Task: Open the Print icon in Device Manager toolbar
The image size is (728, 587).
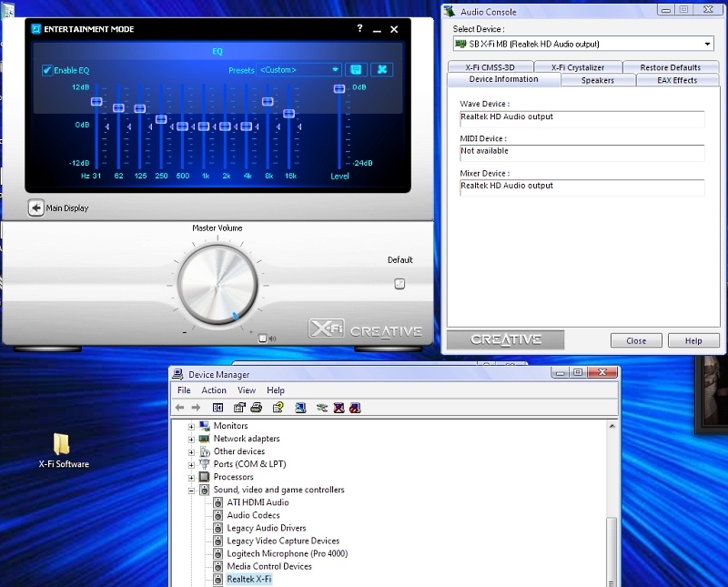Action: pos(258,407)
